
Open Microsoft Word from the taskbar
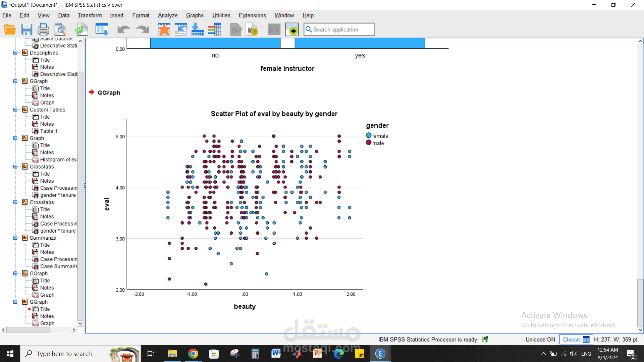(276, 354)
